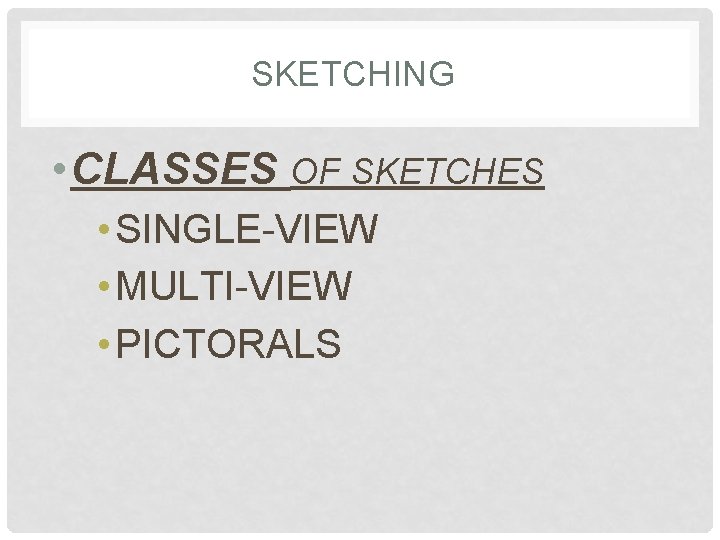This screenshot has width=720, height=540.
Task: Click the letter G ending SKETCHING title
Action: (443, 73)
